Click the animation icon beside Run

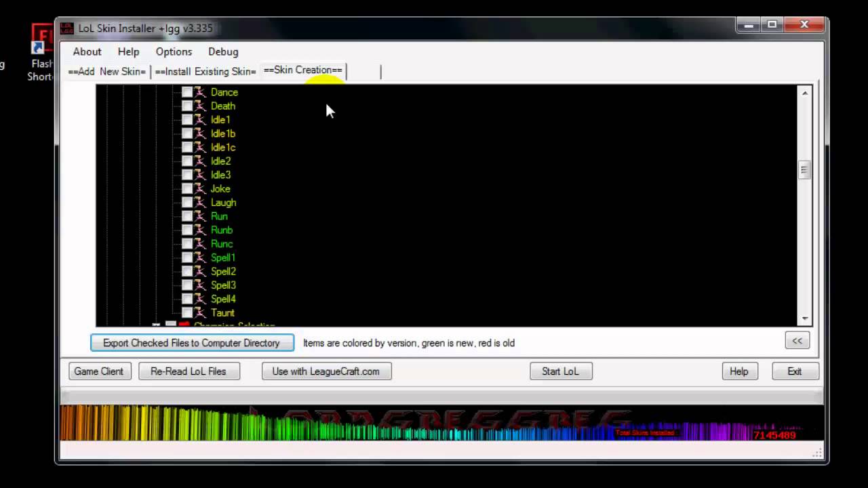[x=200, y=216]
